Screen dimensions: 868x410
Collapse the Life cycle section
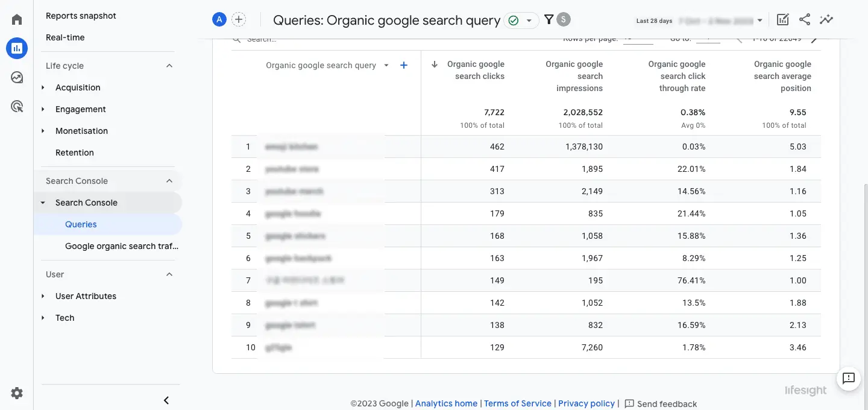(x=169, y=66)
